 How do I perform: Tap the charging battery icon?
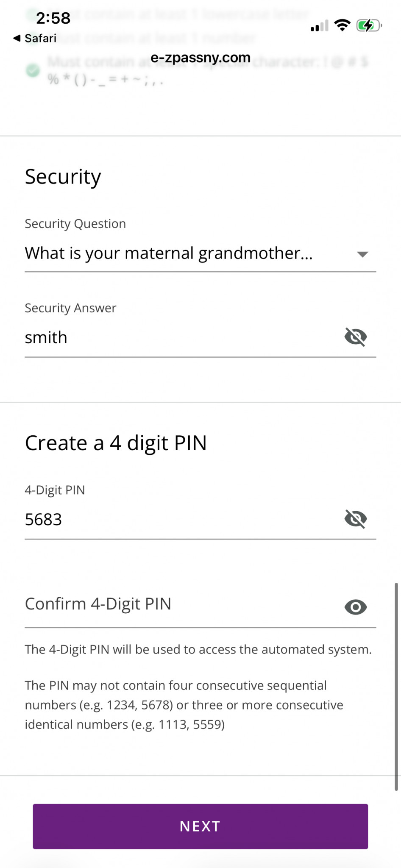pos(369,26)
